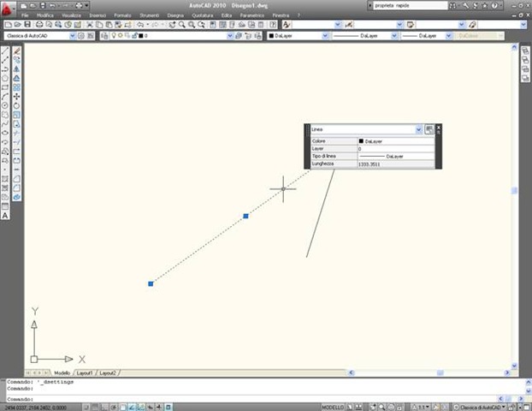Viewport: 532px width, 411px height.
Task: Open the Disegna menu
Action: 175,15
